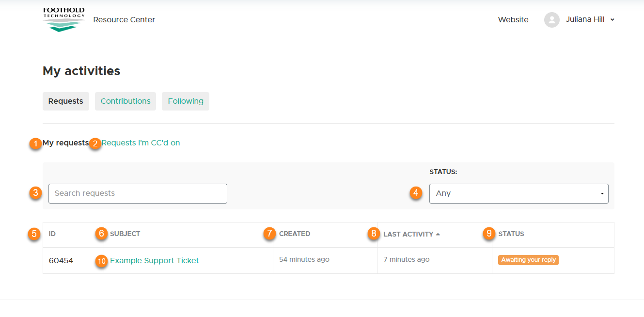
Task: Click orange marker number 7
Action: pyautogui.click(x=269, y=234)
